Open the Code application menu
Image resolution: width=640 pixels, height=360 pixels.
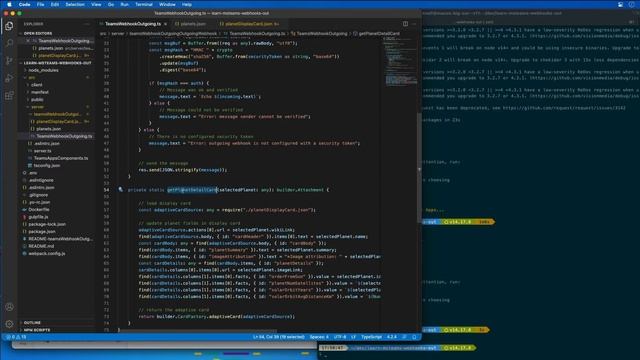(24, 4)
